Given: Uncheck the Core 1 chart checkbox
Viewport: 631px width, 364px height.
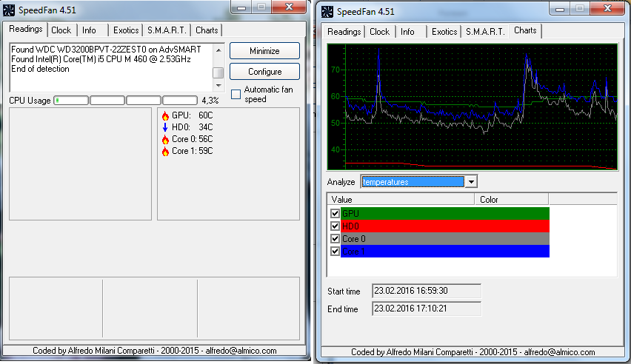Looking at the screenshot, I should click(x=335, y=252).
